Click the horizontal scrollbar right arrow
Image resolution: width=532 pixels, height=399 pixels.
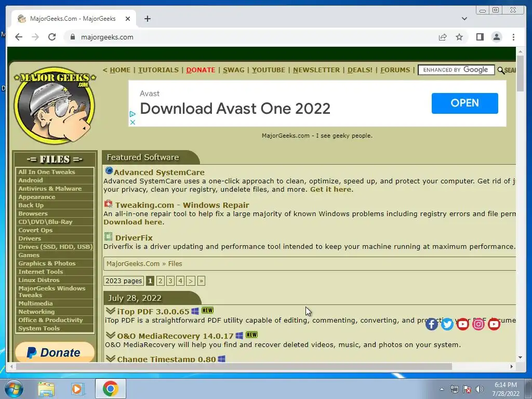(x=512, y=366)
